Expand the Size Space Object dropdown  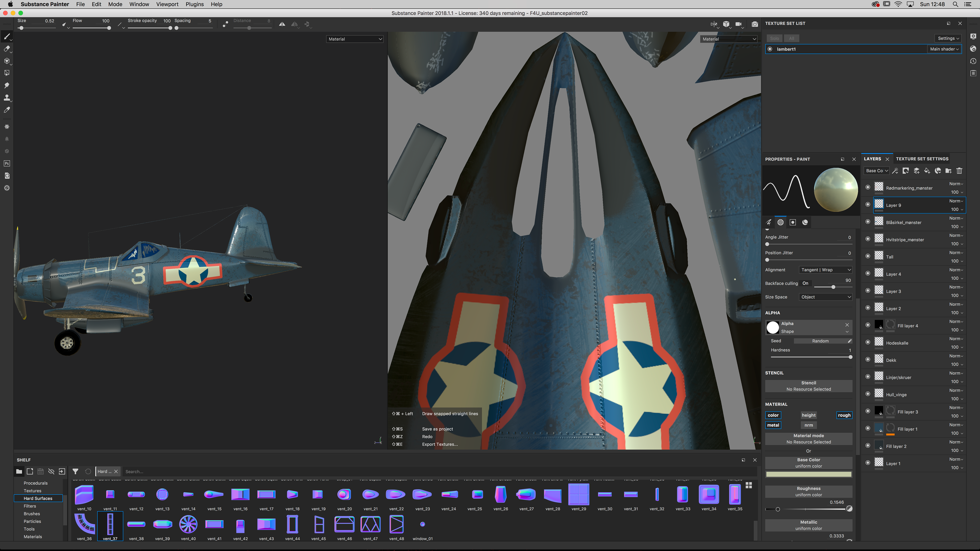click(x=826, y=297)
